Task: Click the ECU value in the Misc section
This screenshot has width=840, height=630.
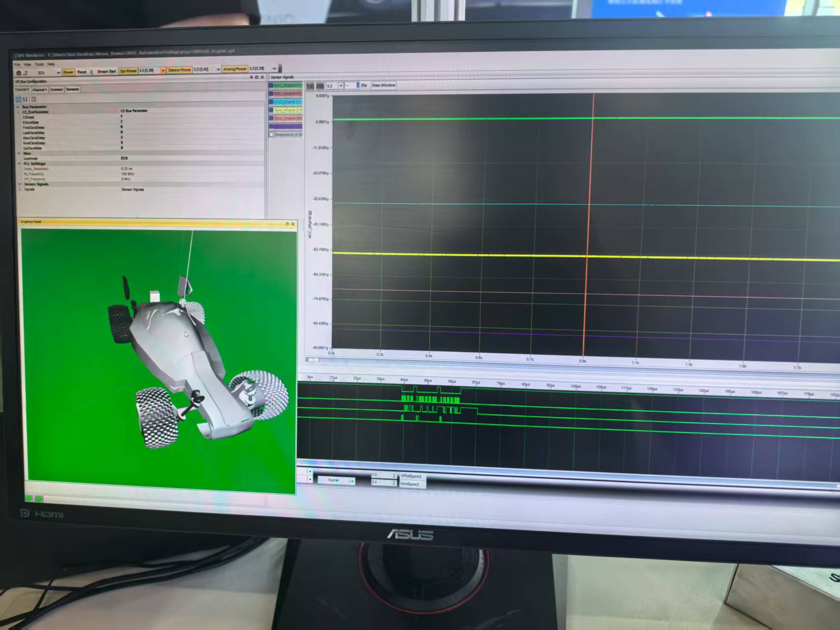Action: pos(124,158)
